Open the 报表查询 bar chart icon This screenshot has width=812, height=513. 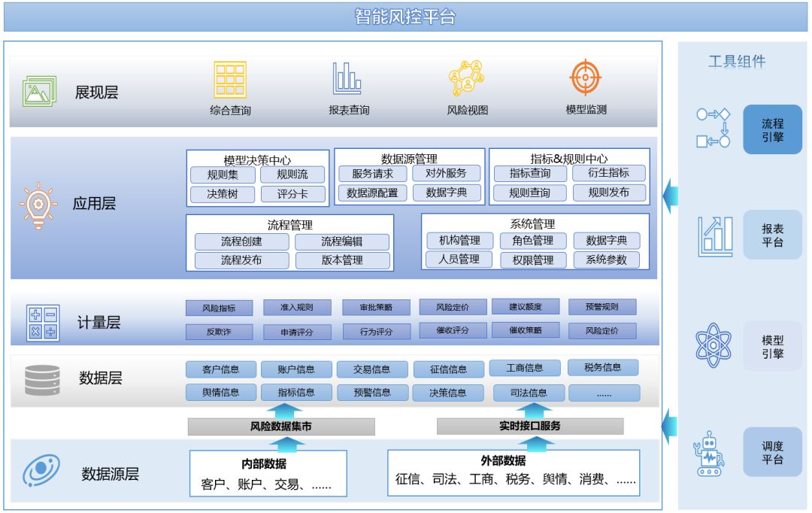[x=348, y=79]
